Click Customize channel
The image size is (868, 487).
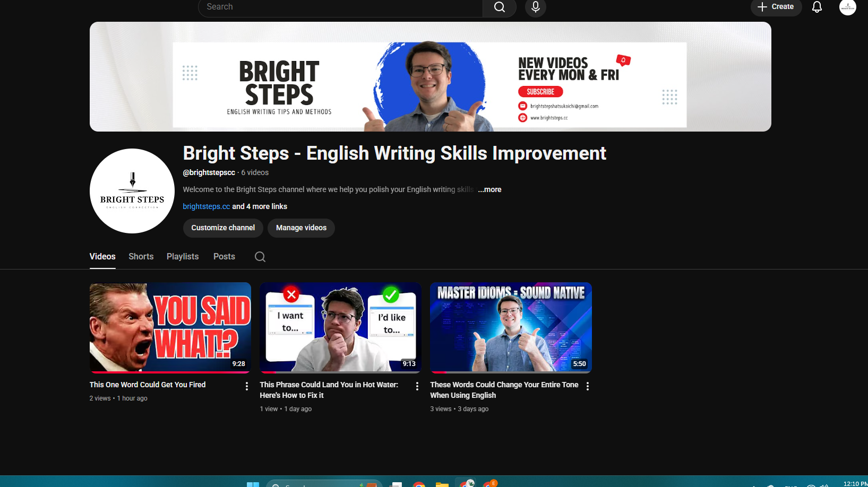(223, 228)
